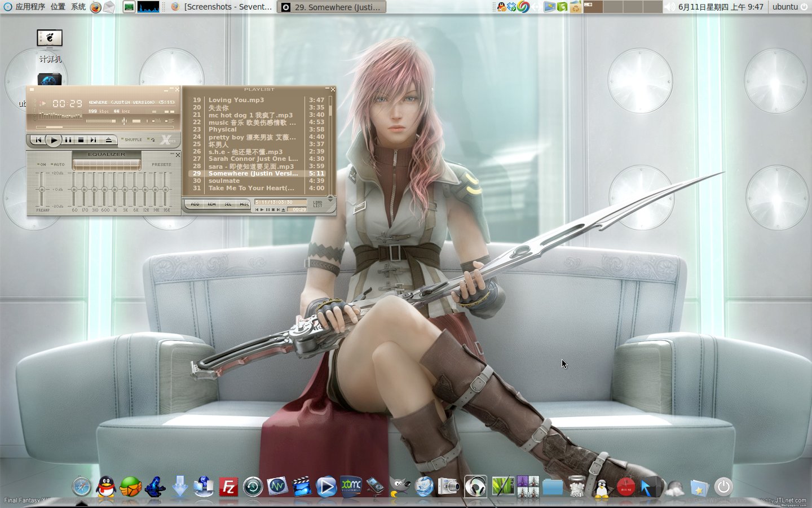Stop playback in main player window
812x508 pixels.
81,140
